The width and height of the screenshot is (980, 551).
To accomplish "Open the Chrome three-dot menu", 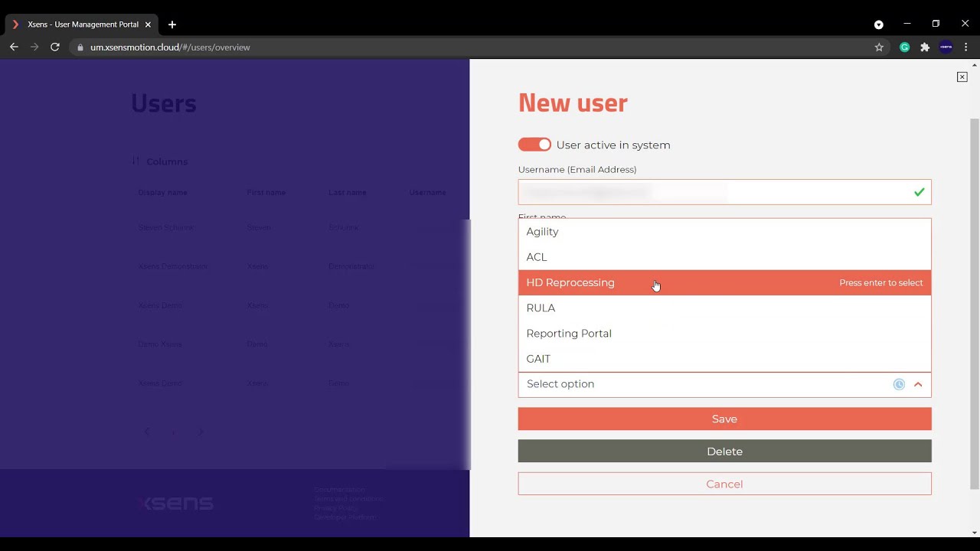I will coord(966,47).
